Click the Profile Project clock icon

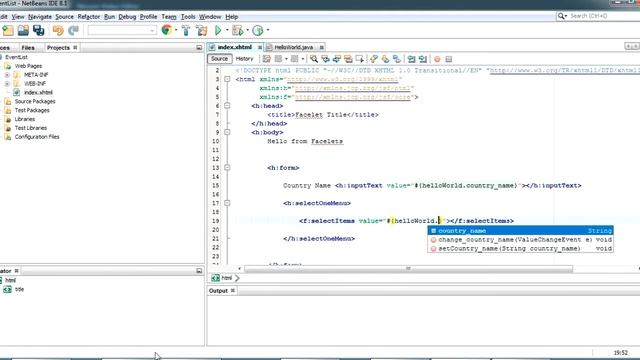(258, 30)
